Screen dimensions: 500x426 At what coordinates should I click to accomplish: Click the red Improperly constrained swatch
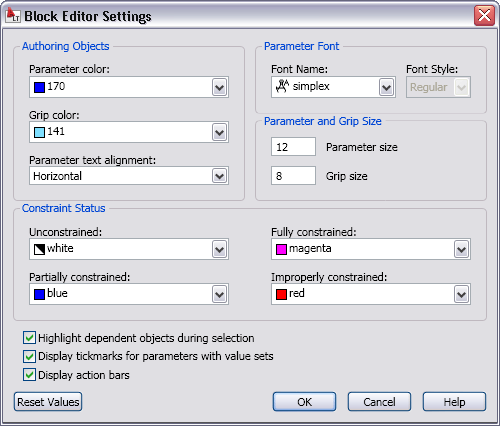281,294
